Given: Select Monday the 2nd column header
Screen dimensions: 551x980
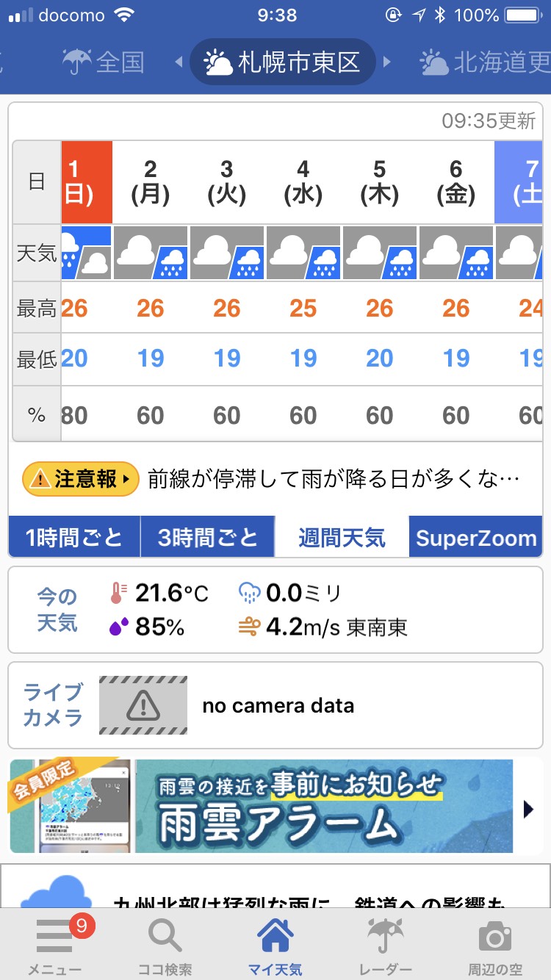Looking at the screenshot, I should [x=151, y=181].
